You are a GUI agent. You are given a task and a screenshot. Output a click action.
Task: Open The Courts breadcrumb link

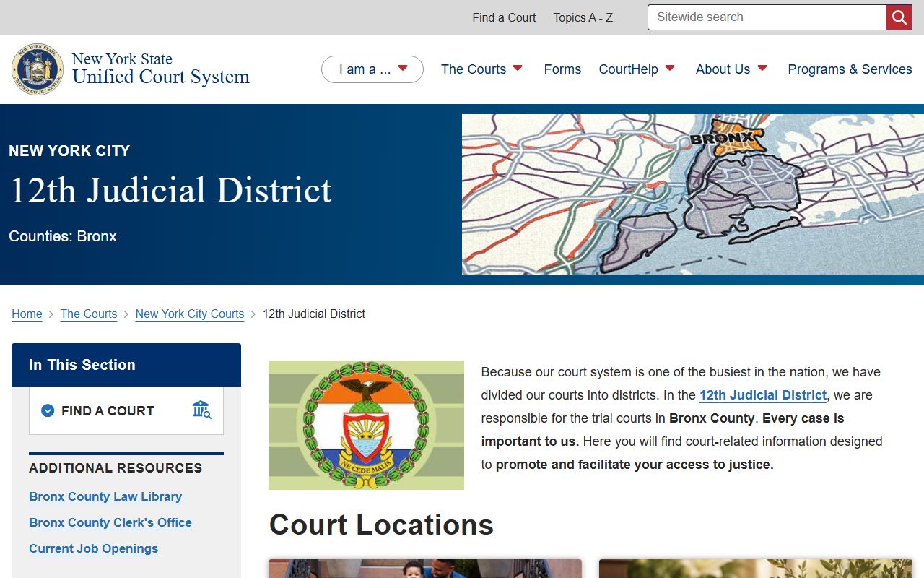point(89,314)
